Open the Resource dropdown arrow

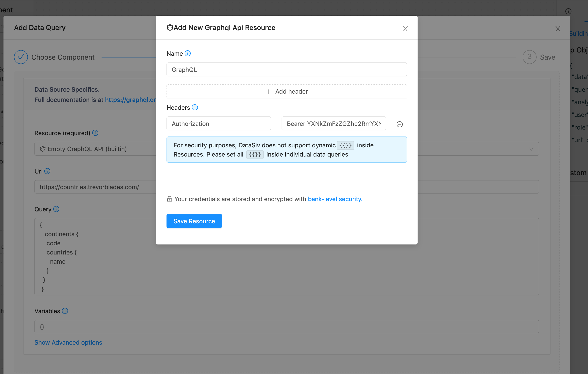531,149
